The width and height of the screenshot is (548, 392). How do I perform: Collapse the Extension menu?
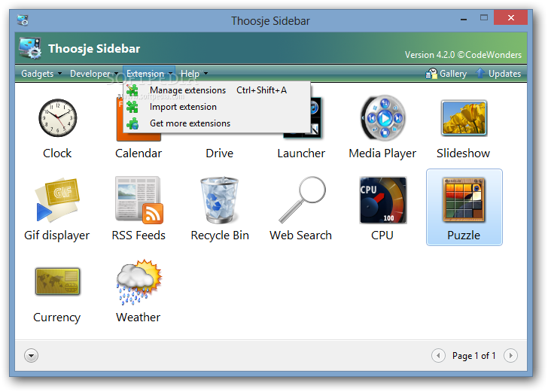point(149,74)
